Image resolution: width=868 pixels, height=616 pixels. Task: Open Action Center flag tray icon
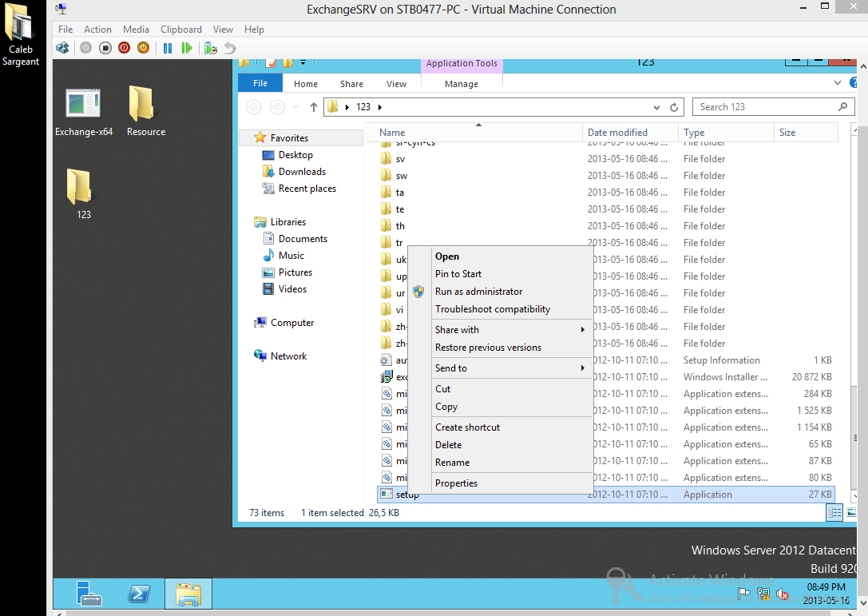(x=744, y=594)
